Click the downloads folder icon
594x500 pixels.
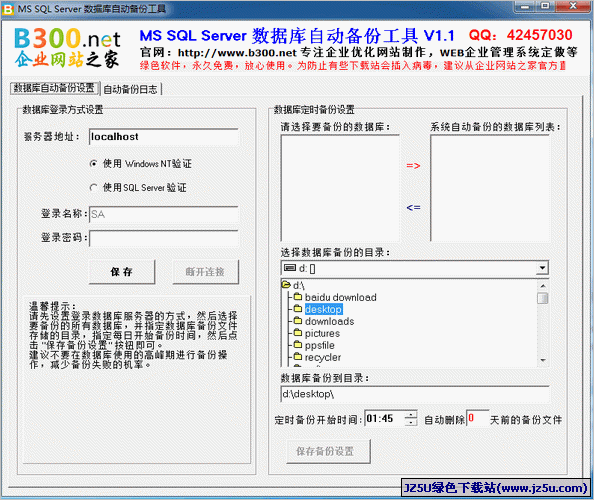click(x=298, y=321)
